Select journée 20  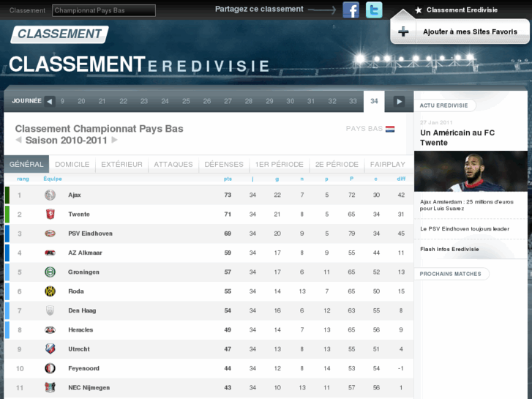pos(81,101)
